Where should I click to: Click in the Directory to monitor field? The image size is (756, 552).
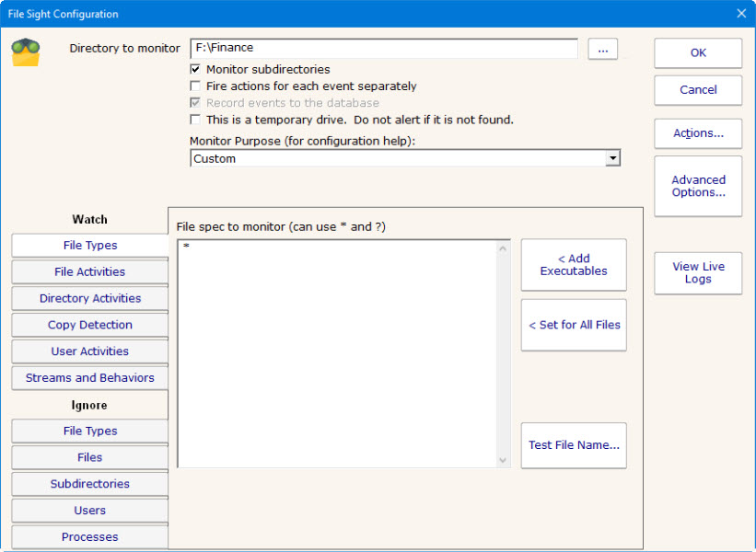(383, 49)
